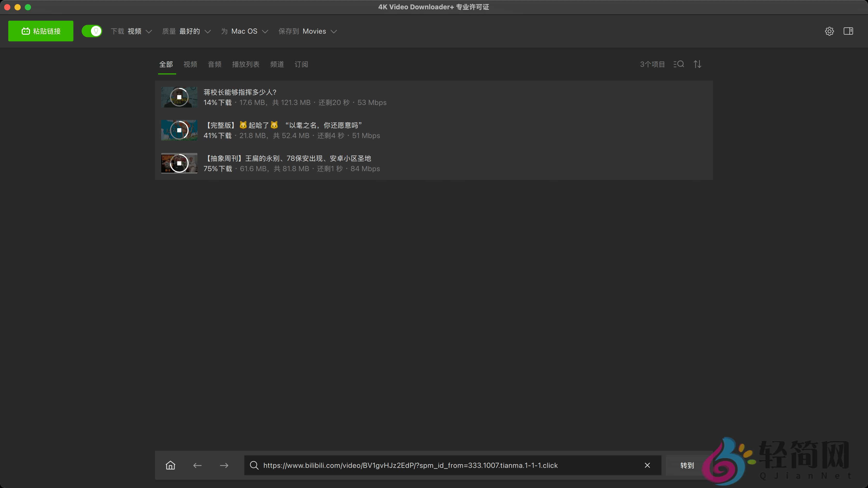
Task: Toggle the smart mode switch
Action: click(92, 31)
